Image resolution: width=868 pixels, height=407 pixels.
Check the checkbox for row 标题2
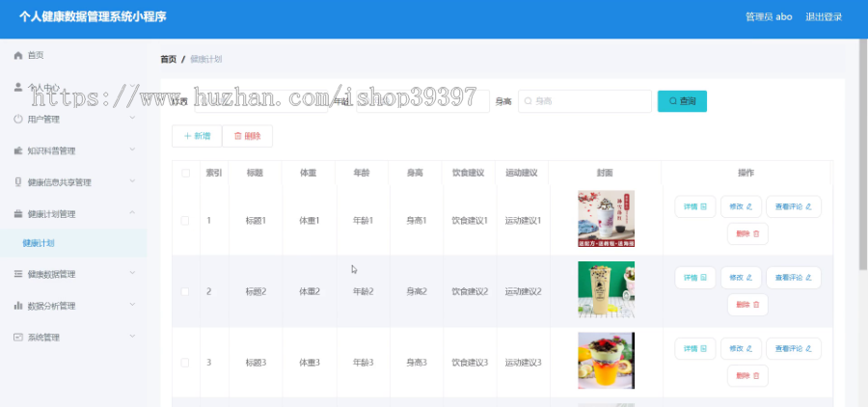185,291
